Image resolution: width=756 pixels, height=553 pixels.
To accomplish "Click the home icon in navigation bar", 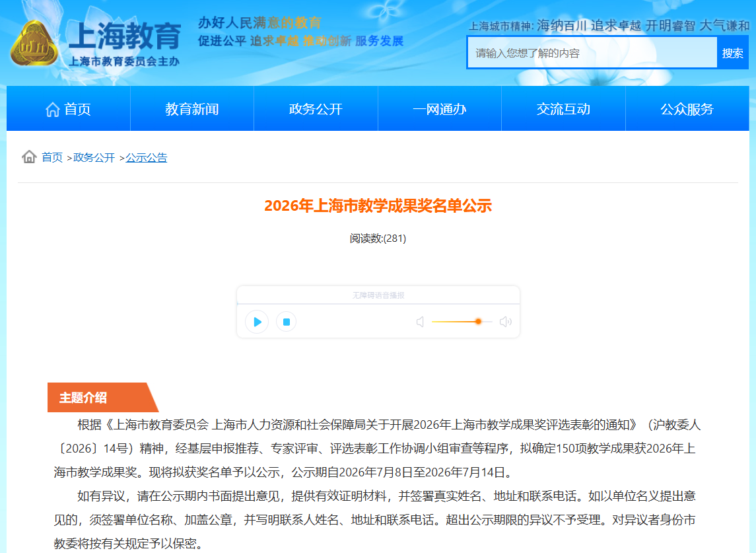I will [x=53, y=110].
